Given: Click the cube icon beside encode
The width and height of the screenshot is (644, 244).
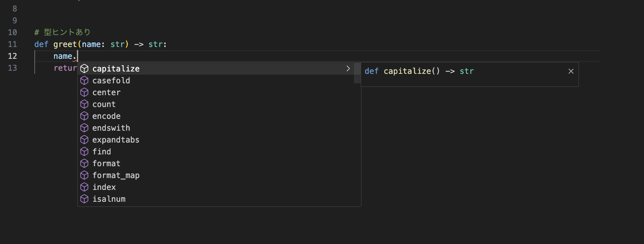Looking at the screenshot, I should (x=84, y=116).
